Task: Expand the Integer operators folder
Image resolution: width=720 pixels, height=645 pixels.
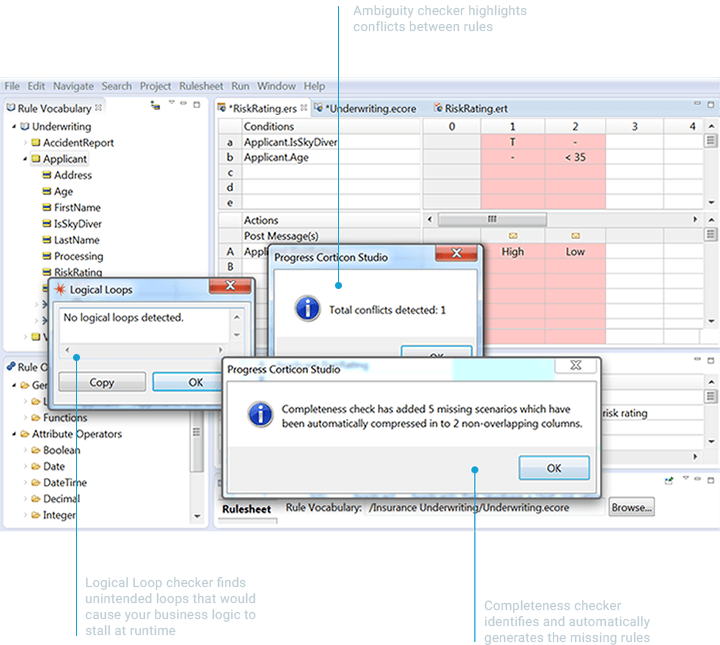Action: pos(25,515)
